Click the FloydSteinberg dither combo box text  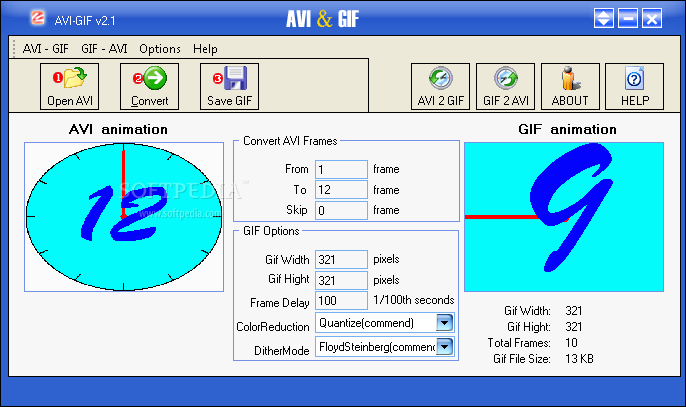[x=377, y=347]
